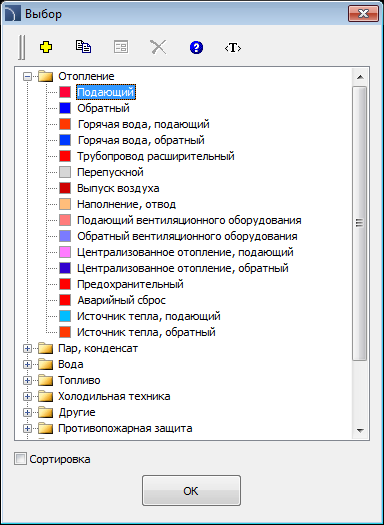
Task: Expand the Пар, конденсат node
Action: (x=27, y=349)
